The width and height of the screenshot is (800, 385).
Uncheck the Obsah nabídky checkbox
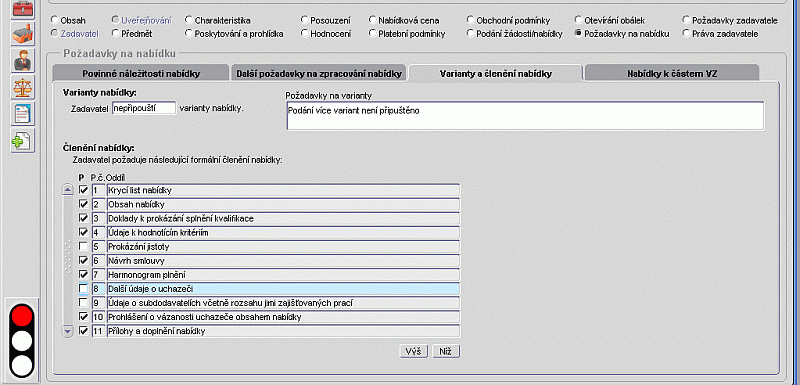point(84,204)
